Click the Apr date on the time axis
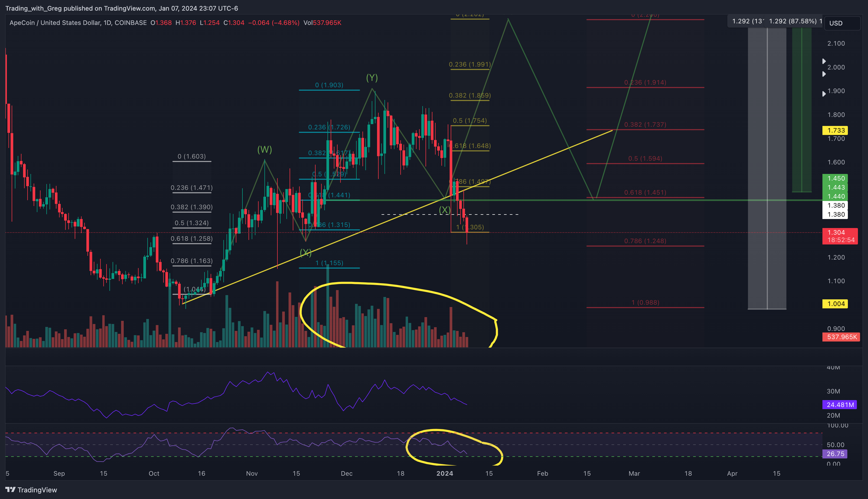 pyautogui.click(x=732, y=473)
